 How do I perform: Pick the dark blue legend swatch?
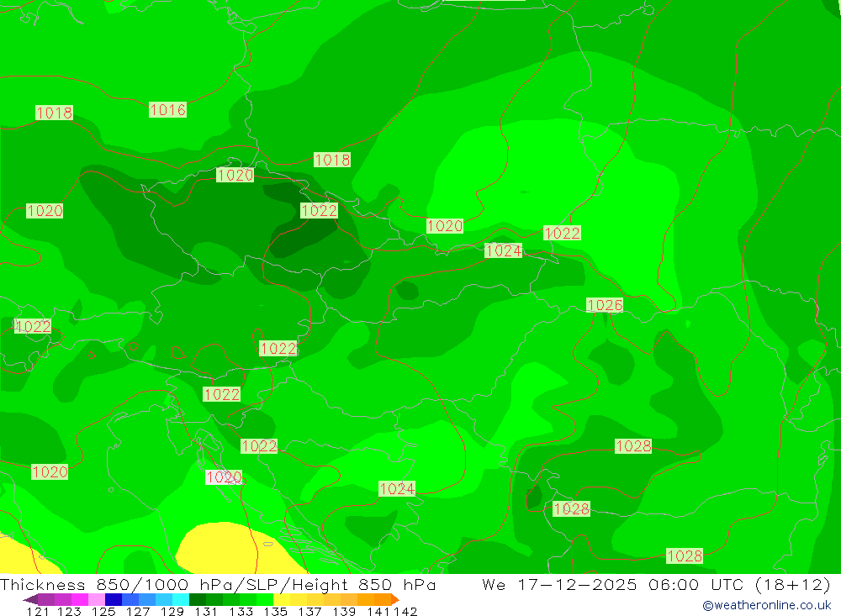[x=114, y=599]
